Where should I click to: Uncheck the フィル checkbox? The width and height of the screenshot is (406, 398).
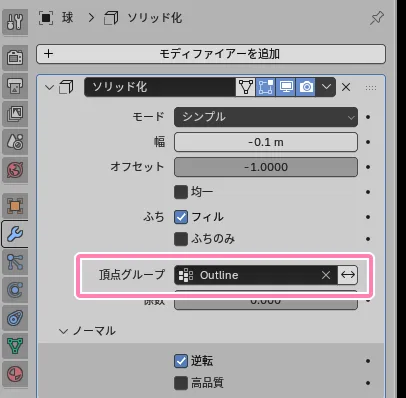(x=181, y=217)
